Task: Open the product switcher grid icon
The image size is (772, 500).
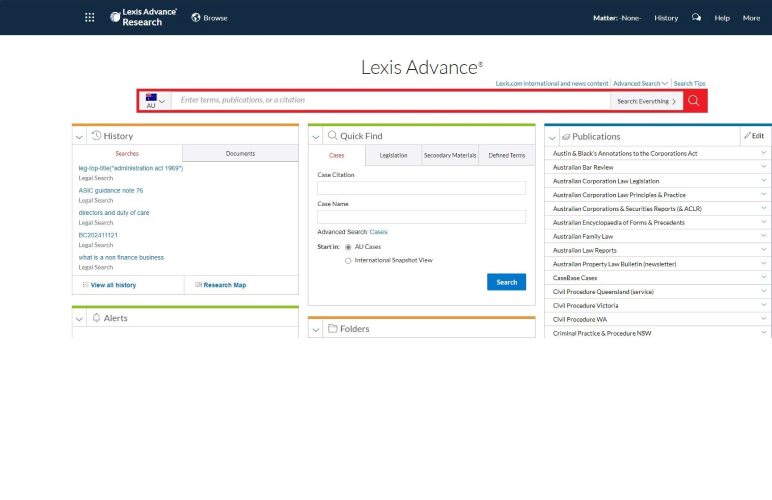Action: pos(90,18)
